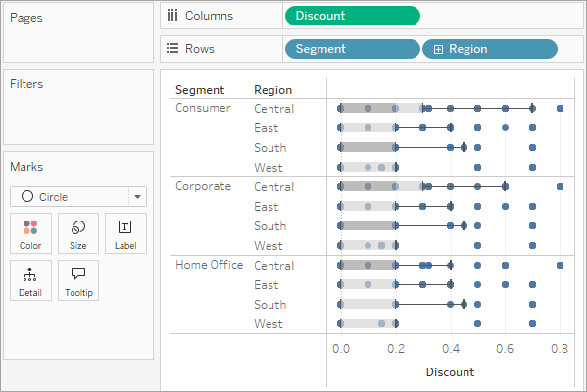Select the Consumer segment label
This screenshot has width=587, height=392.
pyautogui.click(x=203, y=108)
